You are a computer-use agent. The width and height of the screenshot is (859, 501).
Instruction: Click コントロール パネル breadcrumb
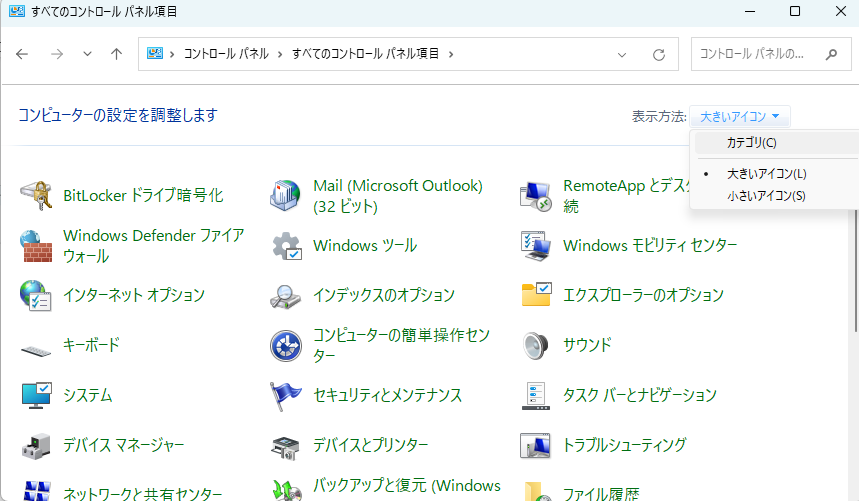pos(226,54)
